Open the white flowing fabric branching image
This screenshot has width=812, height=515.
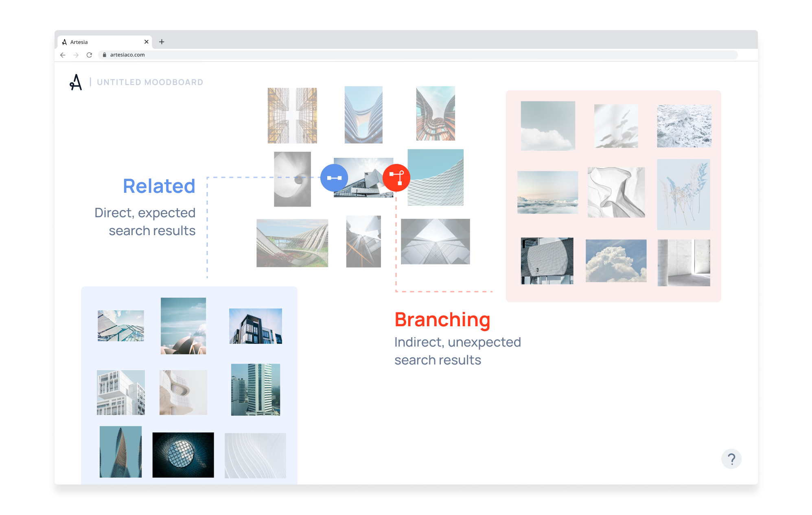(616, 192)
